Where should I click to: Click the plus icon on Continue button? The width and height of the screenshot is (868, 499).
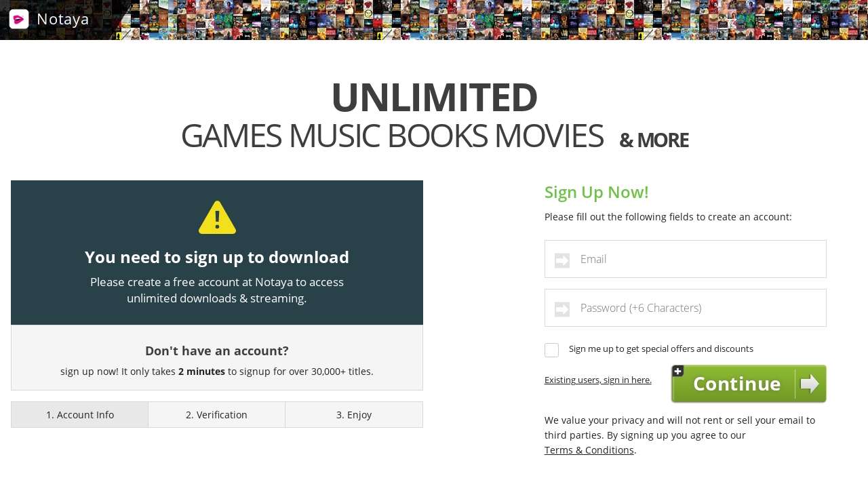(677, 371)
